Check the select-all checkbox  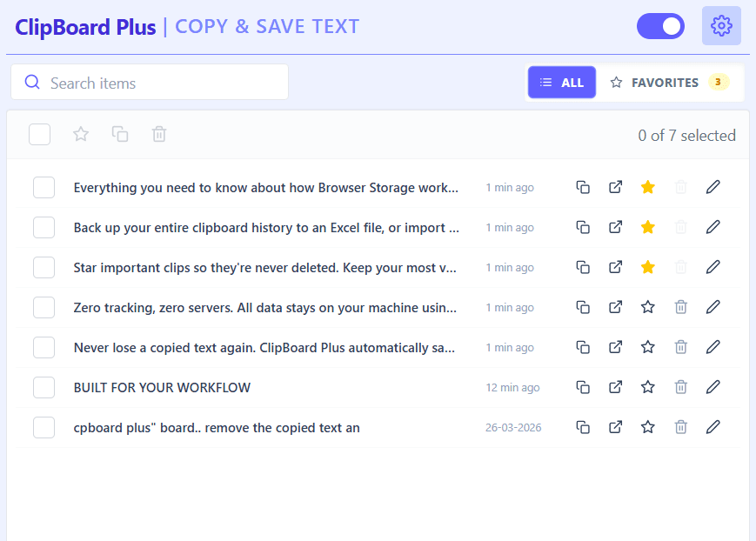pos(38,135)
